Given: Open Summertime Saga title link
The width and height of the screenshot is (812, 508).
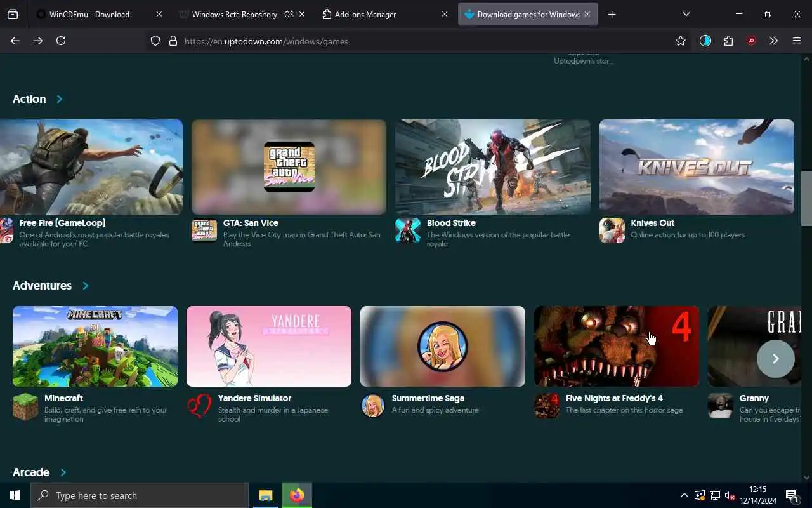Looking at the screenshot, I should coord(428,398).
